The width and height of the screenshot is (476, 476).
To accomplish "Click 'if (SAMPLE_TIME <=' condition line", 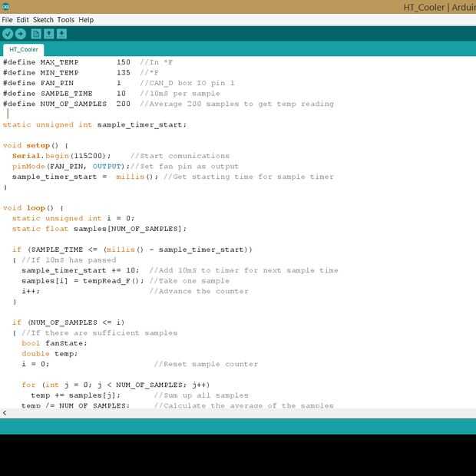I will point(132,250).
